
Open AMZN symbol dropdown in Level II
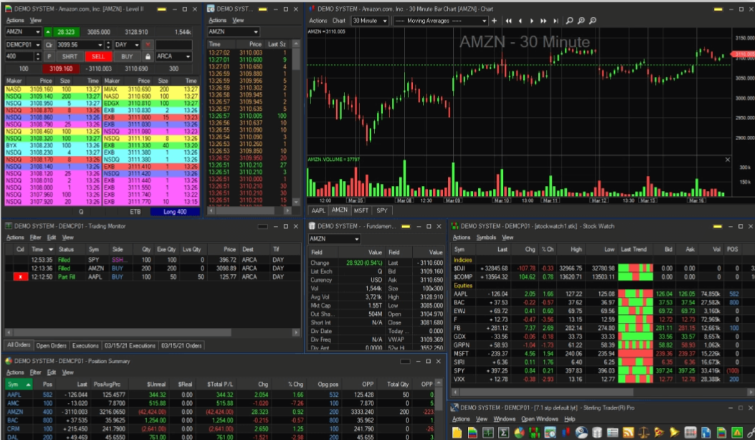(x=37, y=32)
